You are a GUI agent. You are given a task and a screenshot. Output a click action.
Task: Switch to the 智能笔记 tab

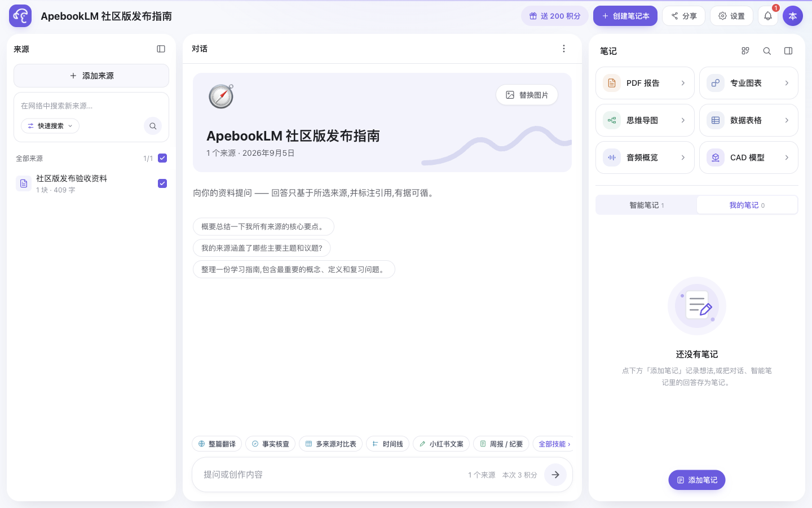point(646,205)
